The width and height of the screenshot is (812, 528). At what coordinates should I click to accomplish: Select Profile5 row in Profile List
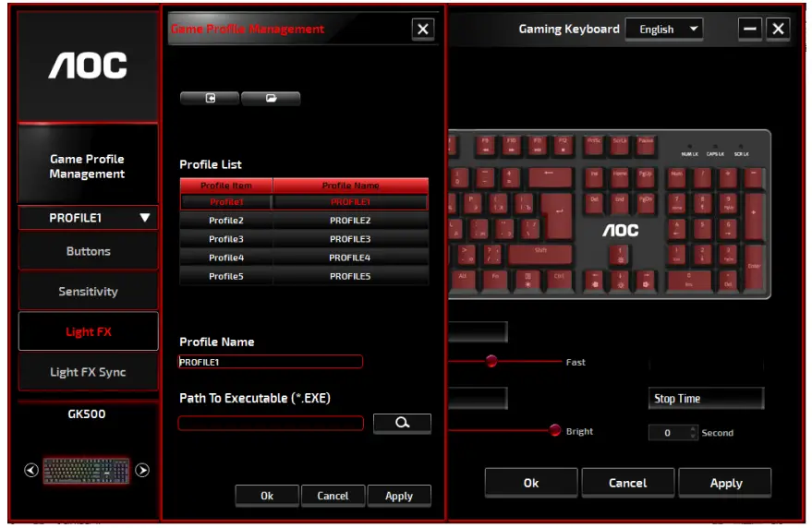[x=304, y=276]
